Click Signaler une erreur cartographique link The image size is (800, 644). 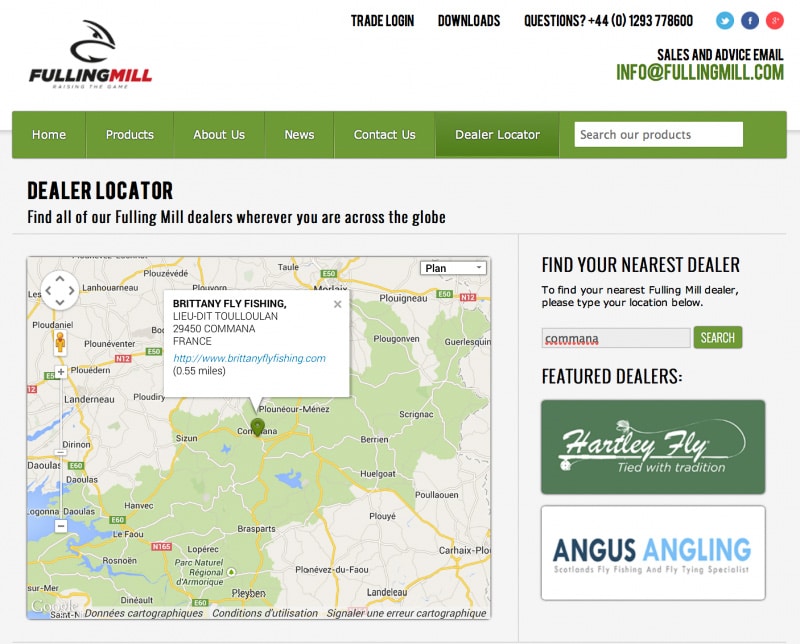coord(406,613)
